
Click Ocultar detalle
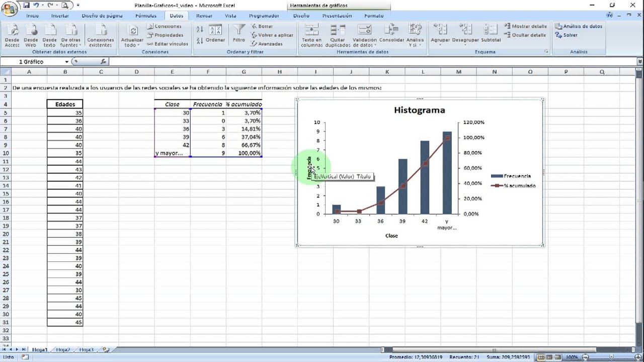pyautogui.click(x=525, y=35)
